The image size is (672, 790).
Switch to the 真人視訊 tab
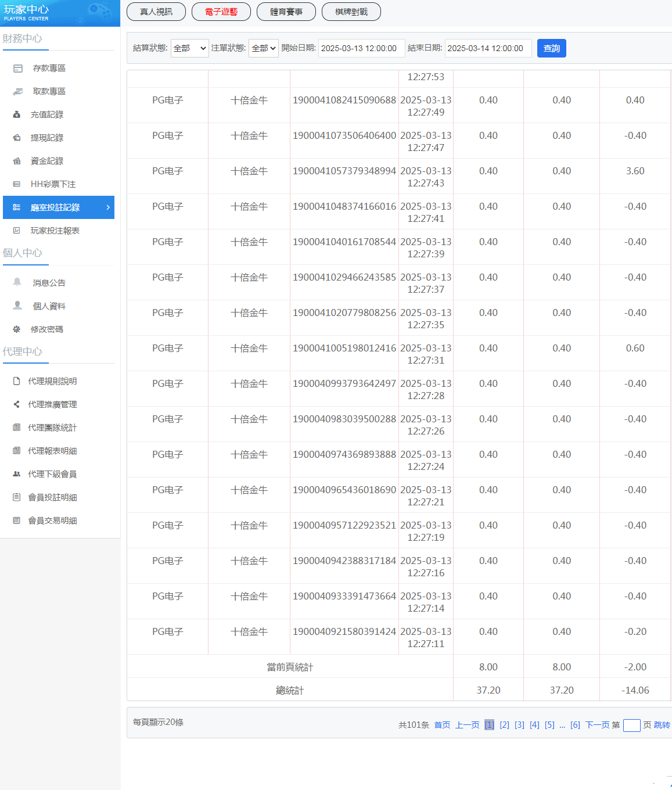156,12
